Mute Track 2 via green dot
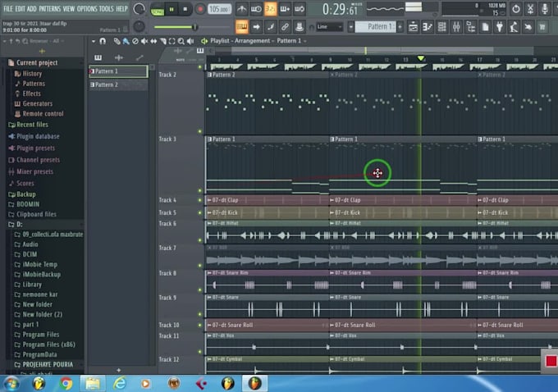Image resolution: width=558 pixels, height=392 pixels. tap(199, 131)
